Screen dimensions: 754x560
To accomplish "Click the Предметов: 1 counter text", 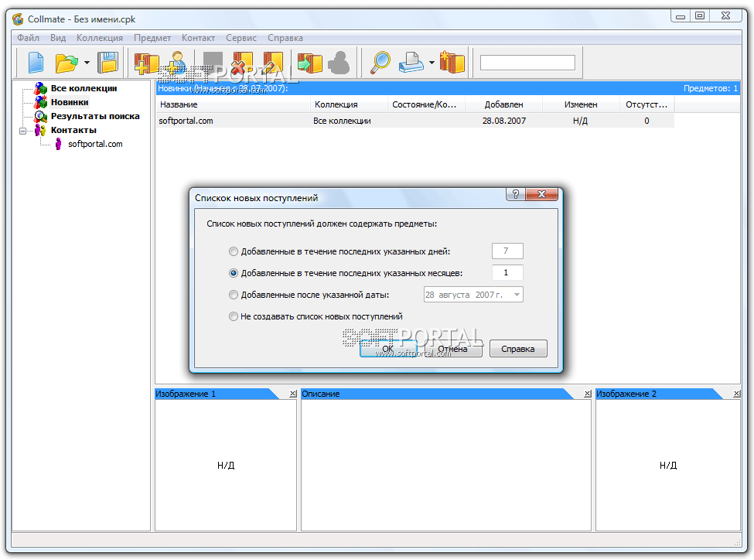I will [710, 88].
